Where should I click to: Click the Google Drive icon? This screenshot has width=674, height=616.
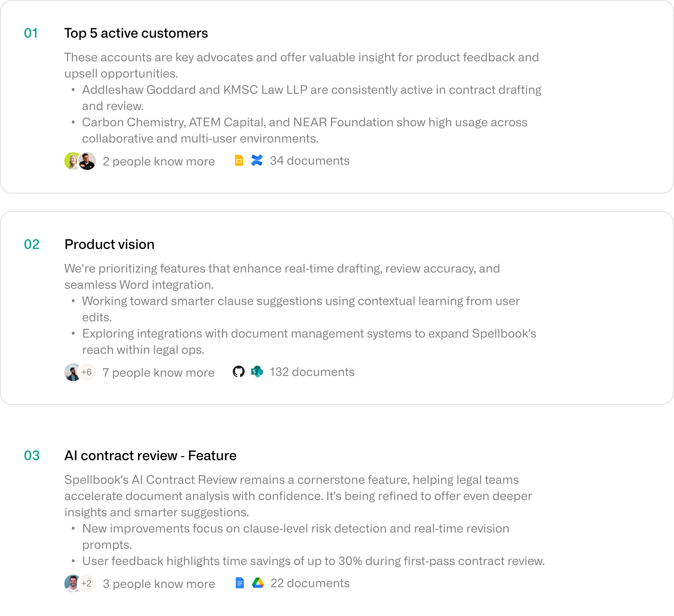click(258, 583)
